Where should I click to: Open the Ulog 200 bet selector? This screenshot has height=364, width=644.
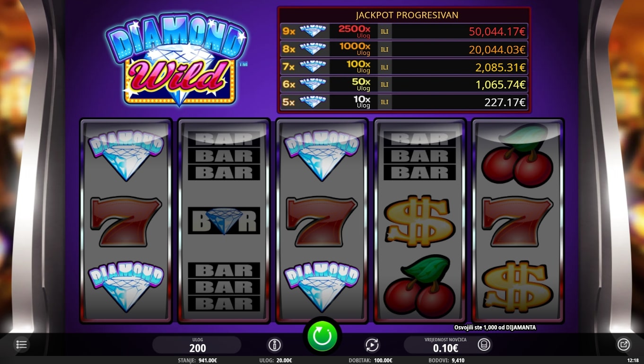(197, 345)
